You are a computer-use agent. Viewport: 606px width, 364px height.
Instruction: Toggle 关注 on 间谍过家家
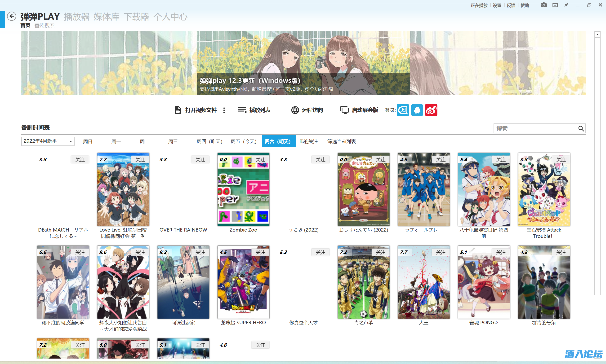click(x=200, y=252)
